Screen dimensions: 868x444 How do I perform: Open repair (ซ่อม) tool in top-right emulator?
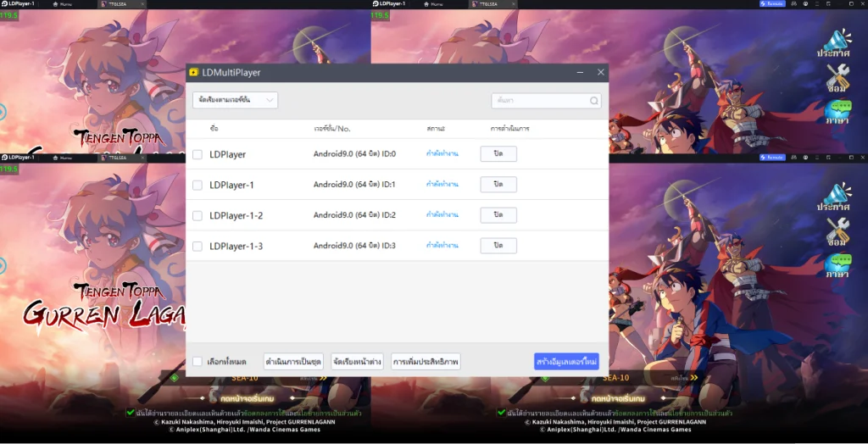pyautogui.click(x=837, y=79)
